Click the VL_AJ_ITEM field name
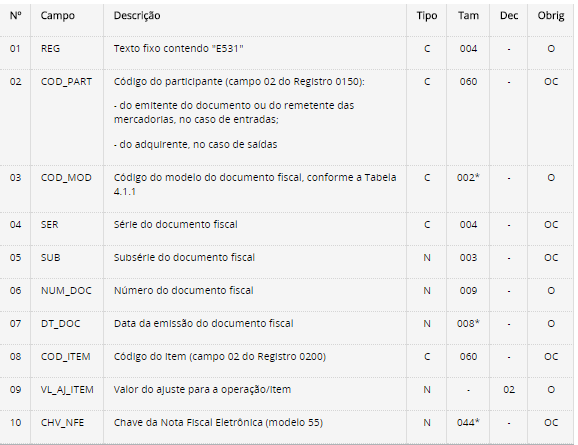Image resolution: width=578 pixels, height=445 pixels. click(x=67, y=390)
